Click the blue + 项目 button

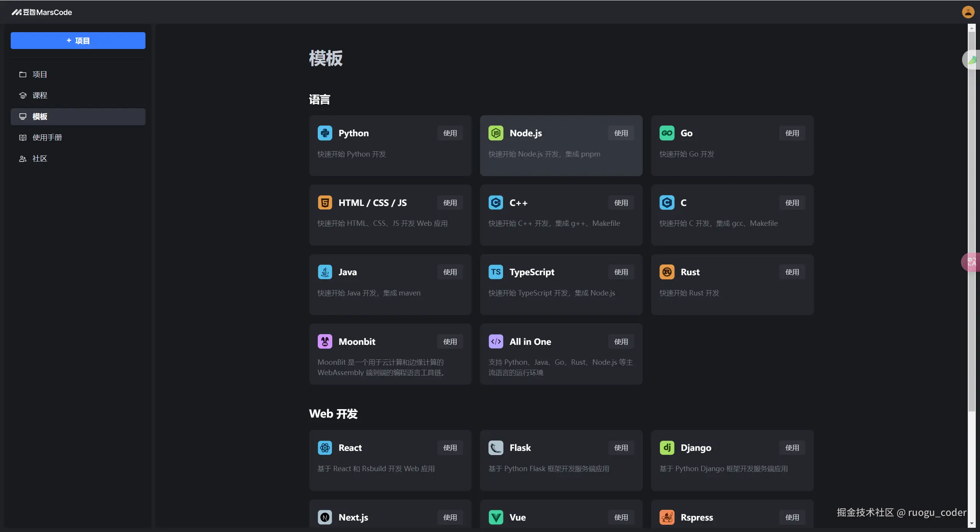[x=78, y=41]
